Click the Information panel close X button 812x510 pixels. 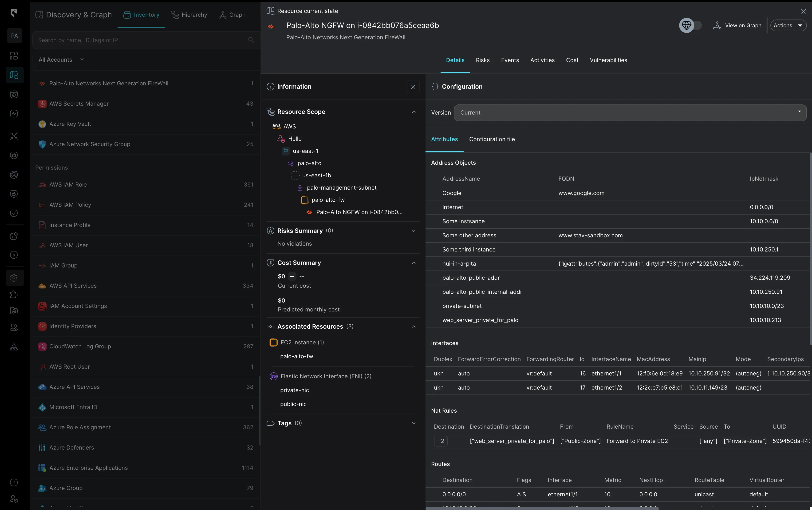[x=413, y=87]
